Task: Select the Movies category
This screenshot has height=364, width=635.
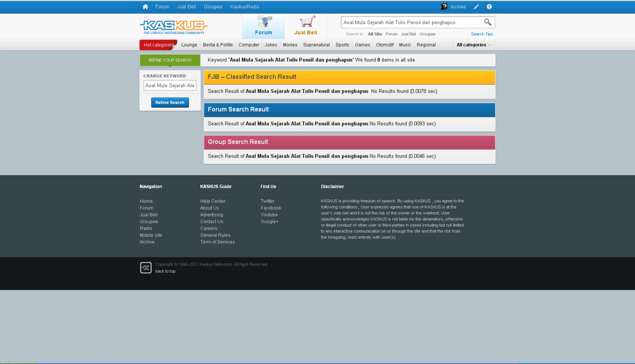Action: click(x=290, y=45)
